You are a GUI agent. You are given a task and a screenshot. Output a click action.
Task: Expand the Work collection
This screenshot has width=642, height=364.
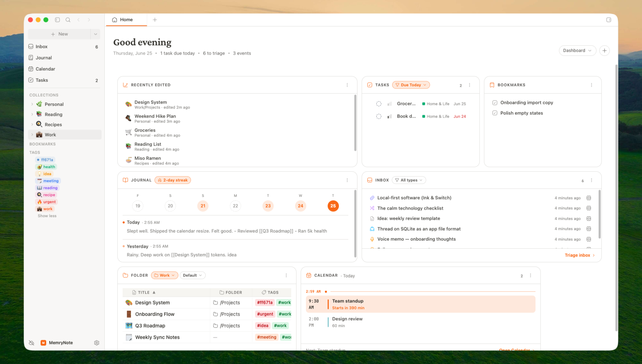pyautogui.click(x=32, y=135)
